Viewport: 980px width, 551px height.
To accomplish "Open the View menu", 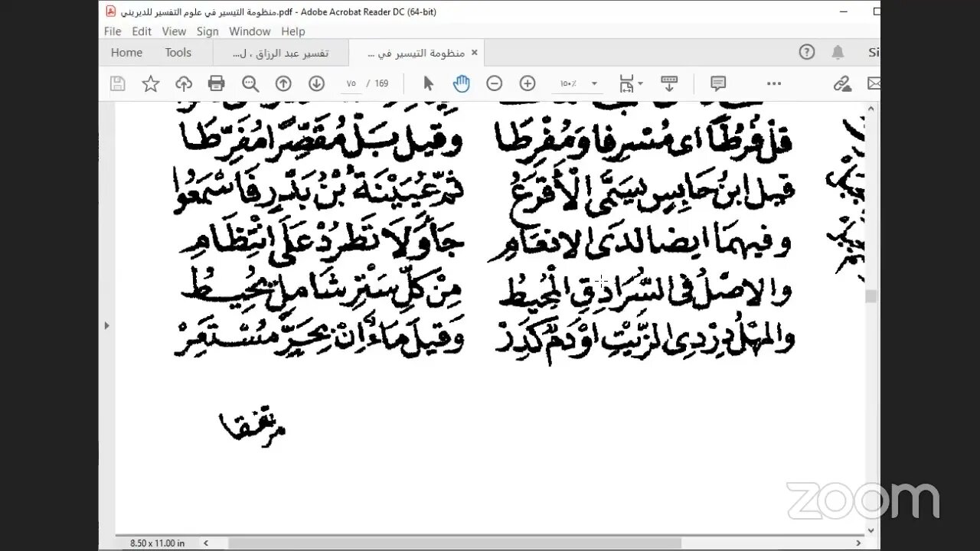I will point(174,31).
